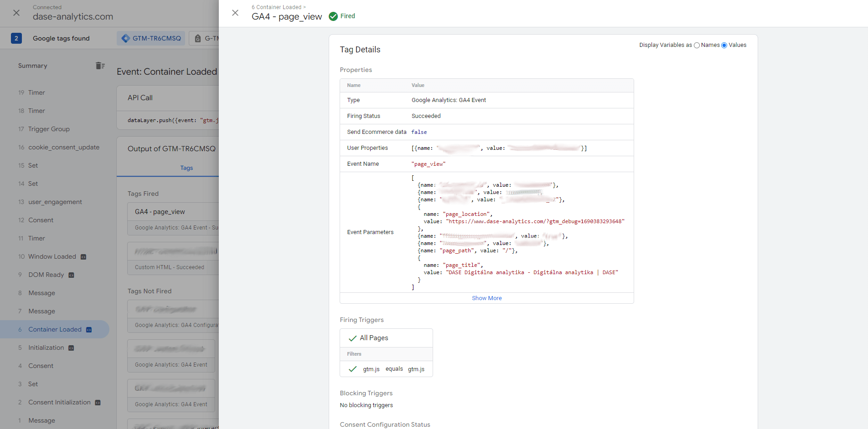Close the dase-analytics.com debug session
The image size is (868, 429).
[x=16, y=13]
